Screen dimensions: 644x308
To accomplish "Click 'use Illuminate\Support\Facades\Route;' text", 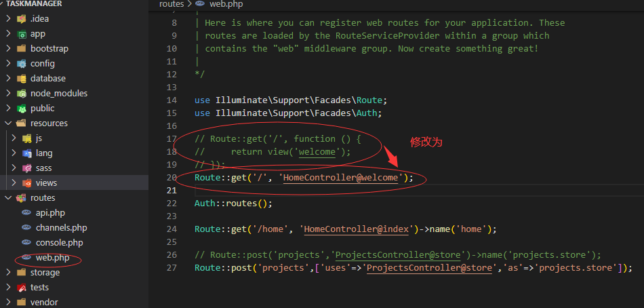I will (x=291, y=100).
